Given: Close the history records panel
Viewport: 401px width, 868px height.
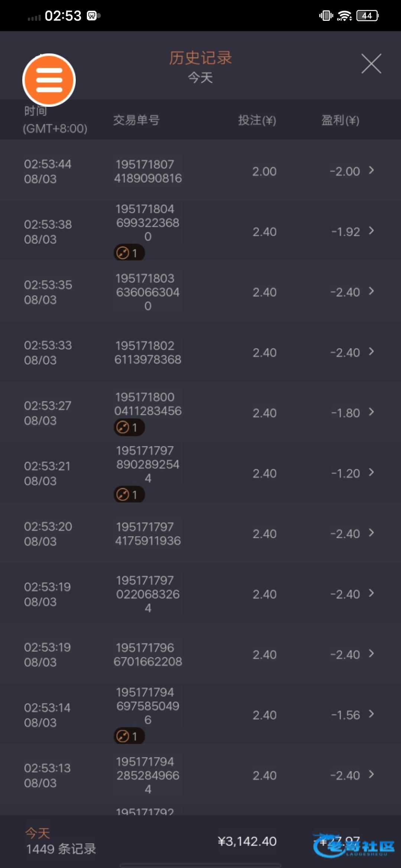Looking at the screenshot, I should coord(371,64).
